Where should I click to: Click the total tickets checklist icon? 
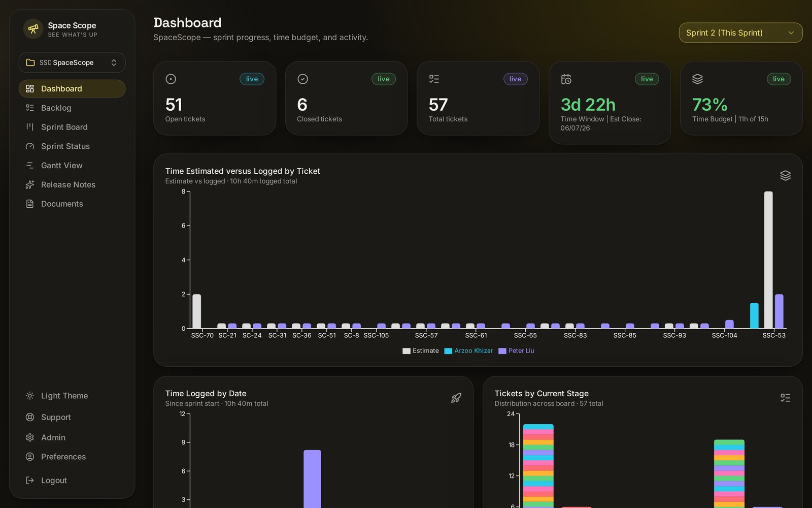434,79
